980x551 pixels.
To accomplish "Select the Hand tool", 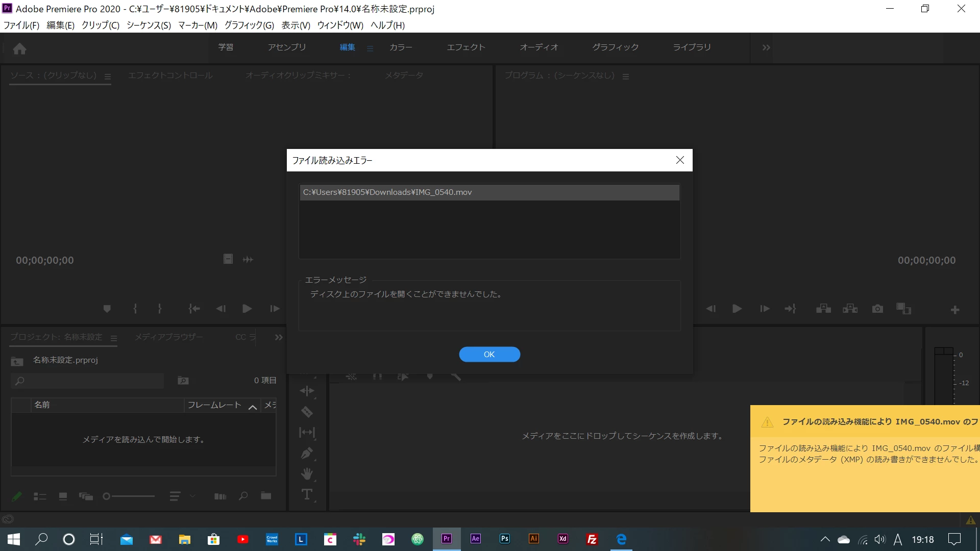I will [x=307, y=474].
